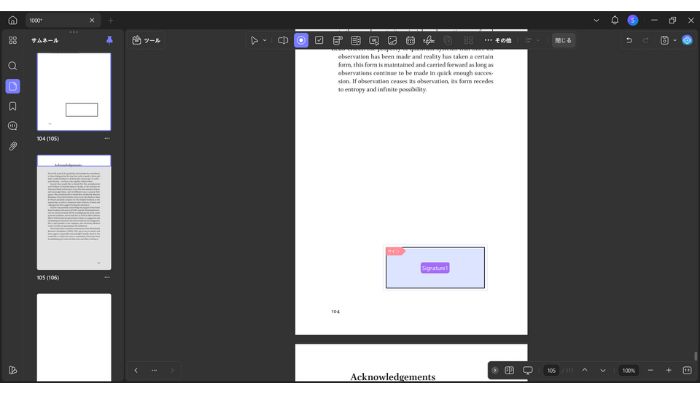
Task: Open the attachments paperclip panel
Action: (12, 146)
